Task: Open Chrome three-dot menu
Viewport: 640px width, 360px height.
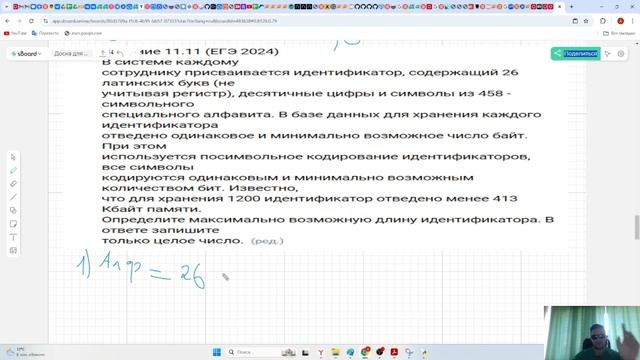Action: coord(633,21)
